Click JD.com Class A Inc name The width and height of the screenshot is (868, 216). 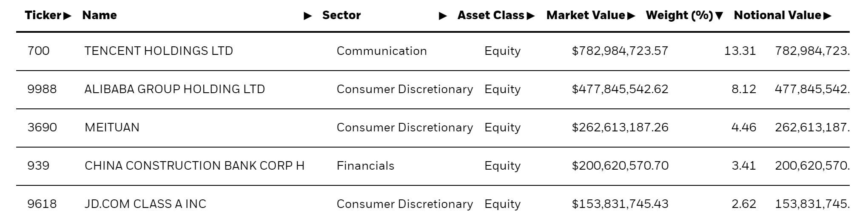click(145, 204)
